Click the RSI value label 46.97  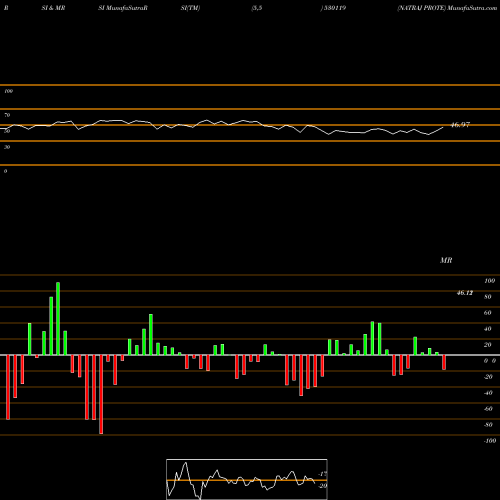(x=460, y=125)
